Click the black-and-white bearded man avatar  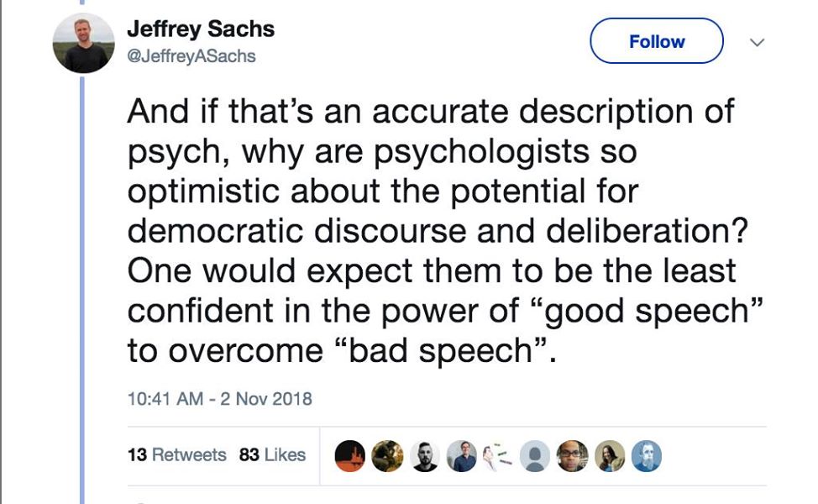[425, 455]
